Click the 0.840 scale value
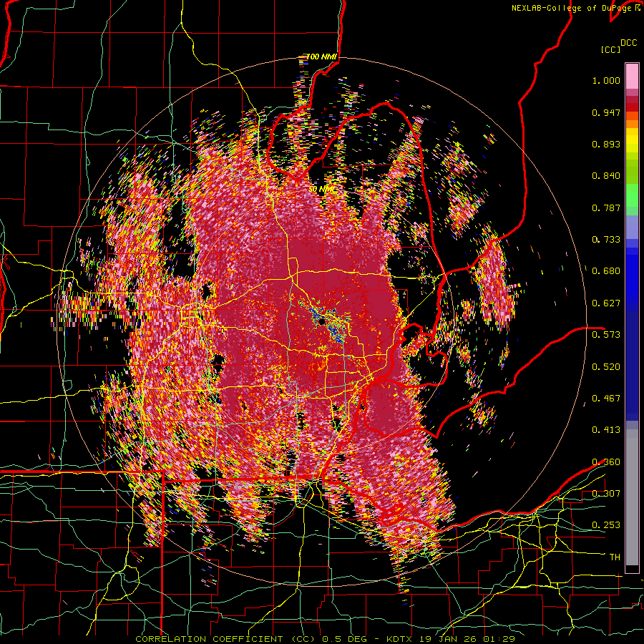644x644 pixels. tap(606, 176)
